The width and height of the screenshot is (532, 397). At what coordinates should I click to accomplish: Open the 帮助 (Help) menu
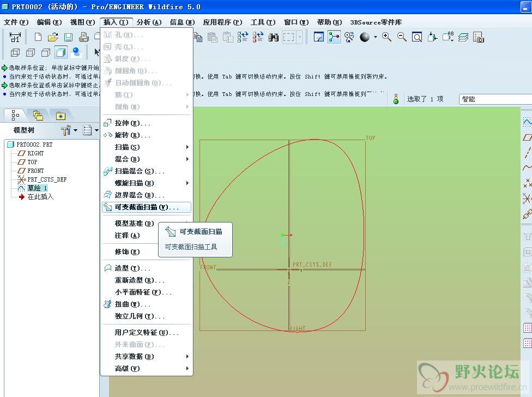coord(329,22)
